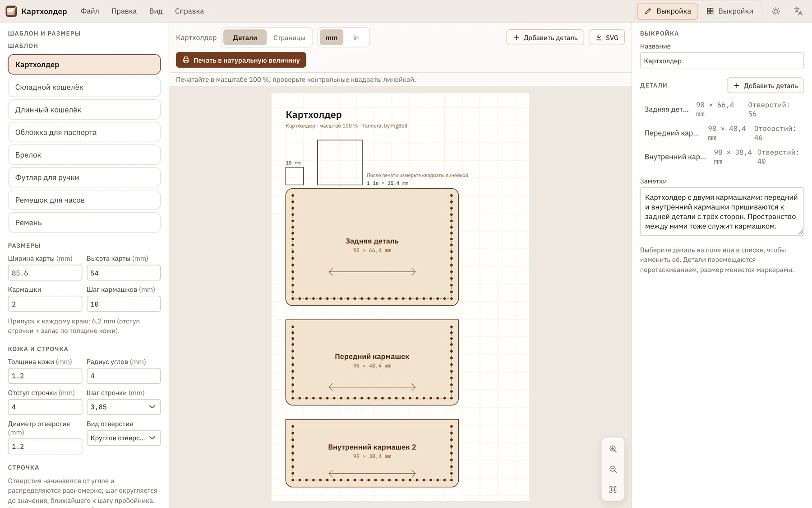Switch units to mm

click(332, 37)
